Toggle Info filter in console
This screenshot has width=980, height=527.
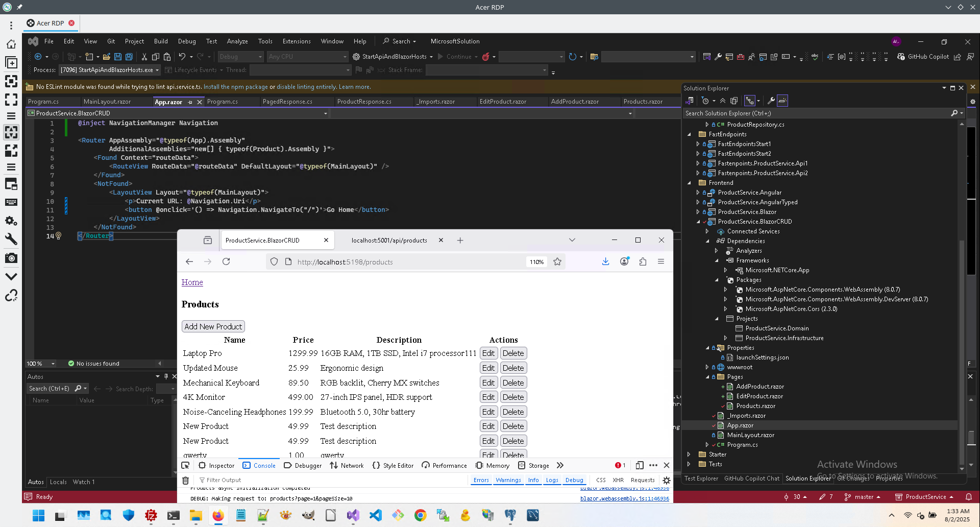[x=533, y=480]
